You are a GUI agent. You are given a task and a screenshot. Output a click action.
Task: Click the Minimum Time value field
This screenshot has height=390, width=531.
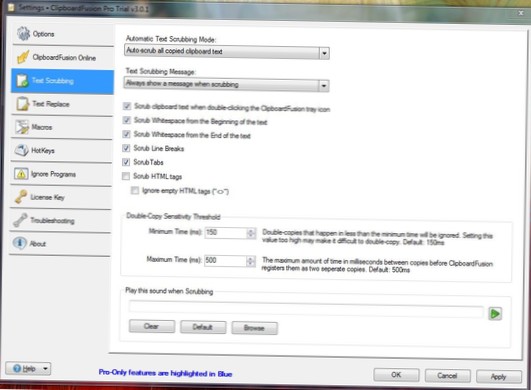(226, 233)
